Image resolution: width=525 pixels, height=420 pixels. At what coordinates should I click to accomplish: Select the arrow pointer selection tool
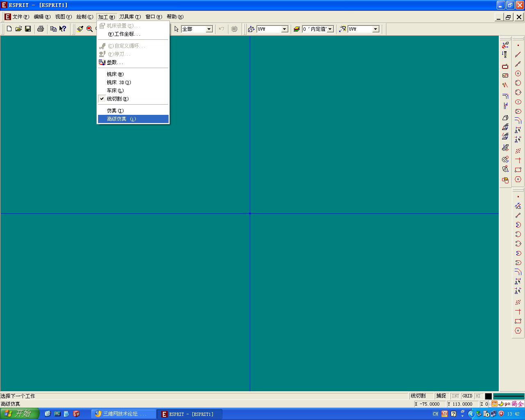click(x=176, y=29)
